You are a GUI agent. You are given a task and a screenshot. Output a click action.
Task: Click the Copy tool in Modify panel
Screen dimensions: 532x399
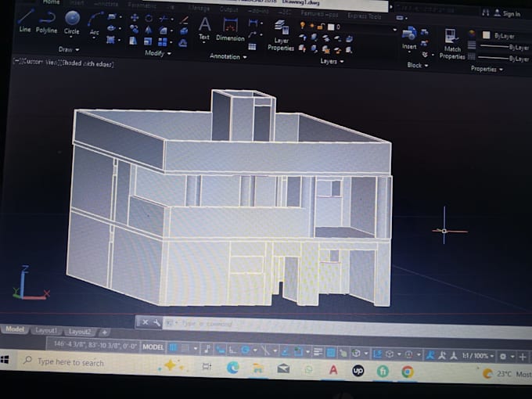click(x=134, y=30)
